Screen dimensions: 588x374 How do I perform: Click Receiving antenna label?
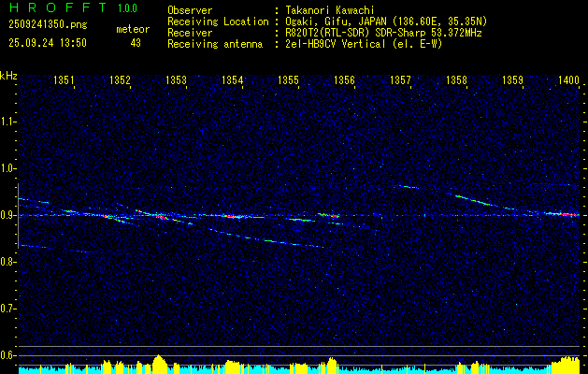(215, 44)
